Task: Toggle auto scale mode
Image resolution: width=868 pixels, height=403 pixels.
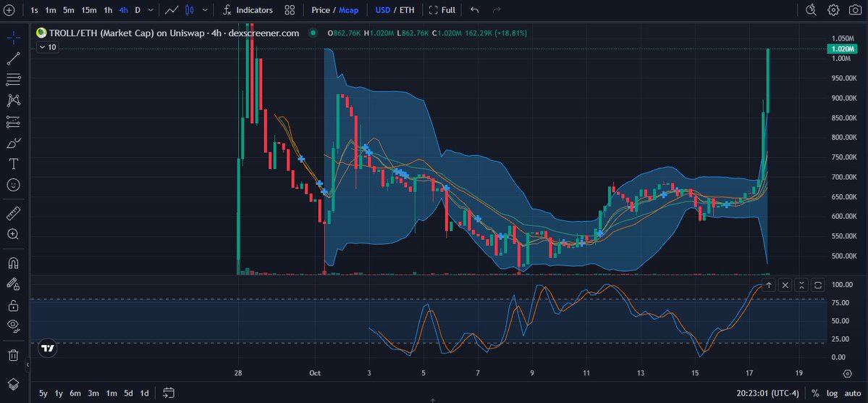Action: 853,393
